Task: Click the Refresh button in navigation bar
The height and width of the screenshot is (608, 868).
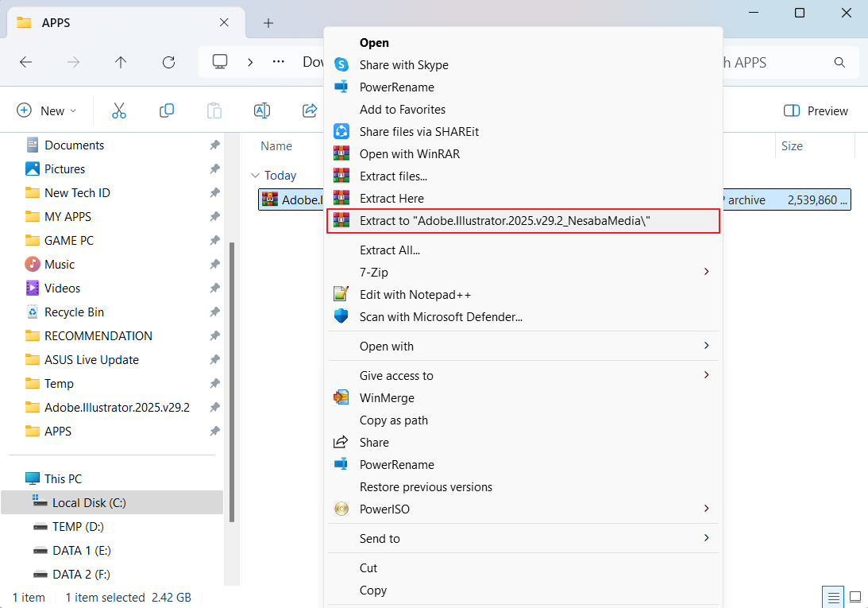Action: click(168, 62)
